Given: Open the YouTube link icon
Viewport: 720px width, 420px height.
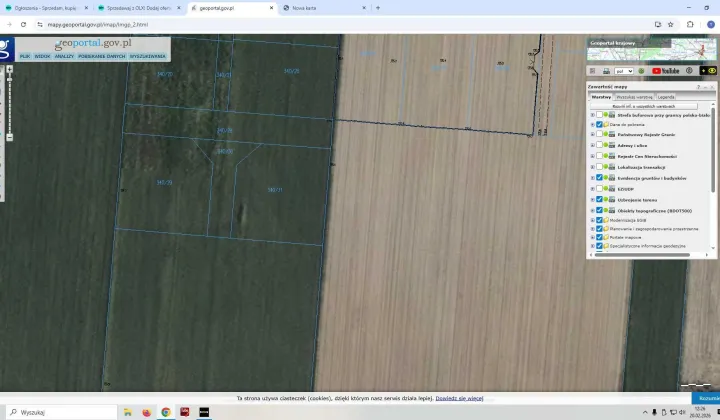Looking at the screenshot, I should click(665, 71).
